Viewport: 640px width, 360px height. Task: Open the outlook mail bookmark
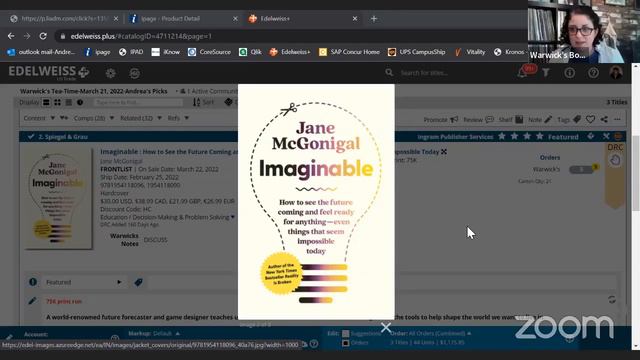(x=41, y=52)
